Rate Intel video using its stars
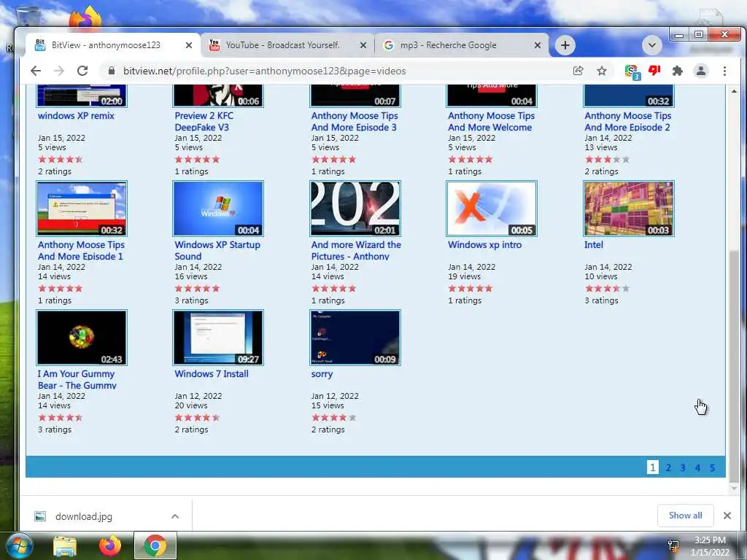747x560 pixels. [x=607, y=289]
